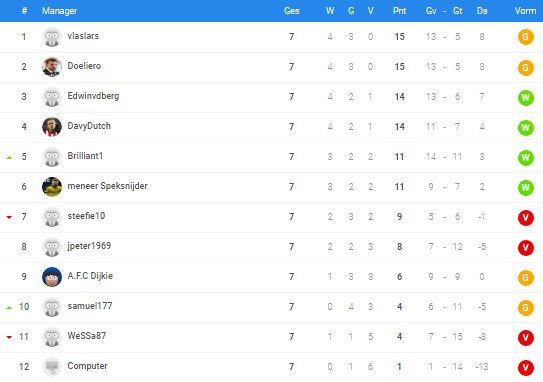Click the green up arrow beside Brilliant1's rank
543x382 pixels.
click(x=9, y=158)
